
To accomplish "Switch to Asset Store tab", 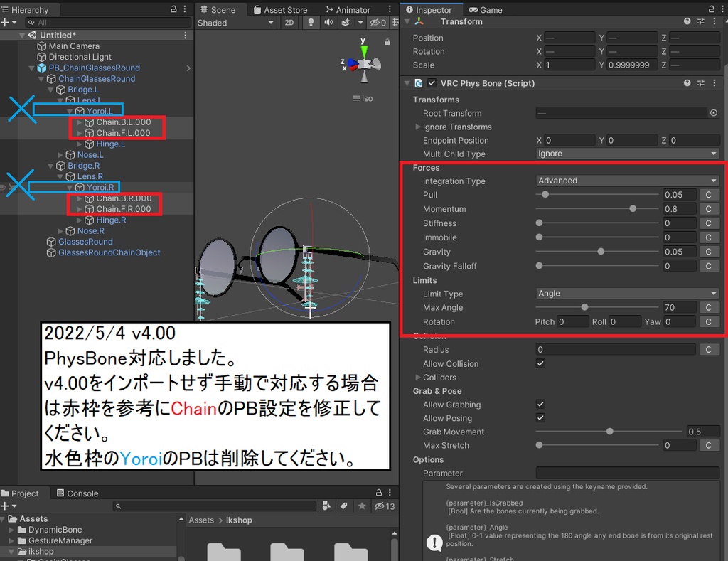I will [281, 9].
